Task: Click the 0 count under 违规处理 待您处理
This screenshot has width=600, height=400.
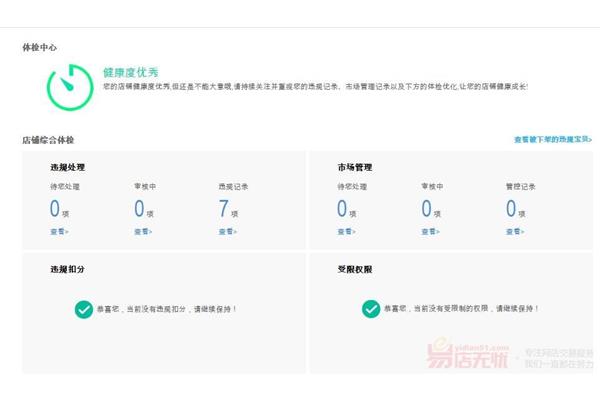Action: (55, 209)
